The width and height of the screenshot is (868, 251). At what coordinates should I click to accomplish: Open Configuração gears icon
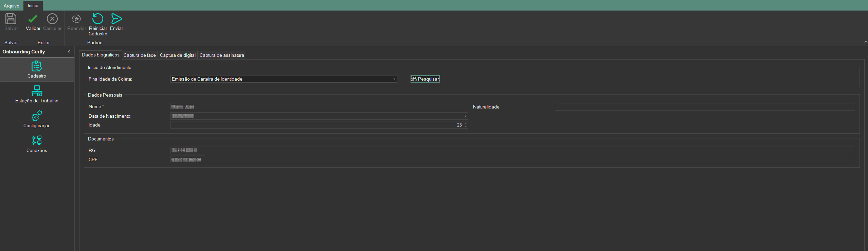[x=37, y=119]
